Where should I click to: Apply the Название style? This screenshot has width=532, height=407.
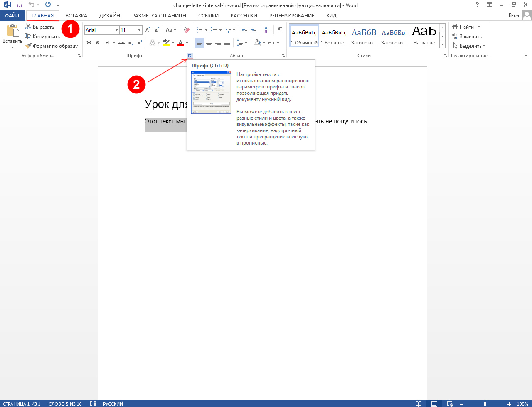pyautogui.click(x=424, y=36)
